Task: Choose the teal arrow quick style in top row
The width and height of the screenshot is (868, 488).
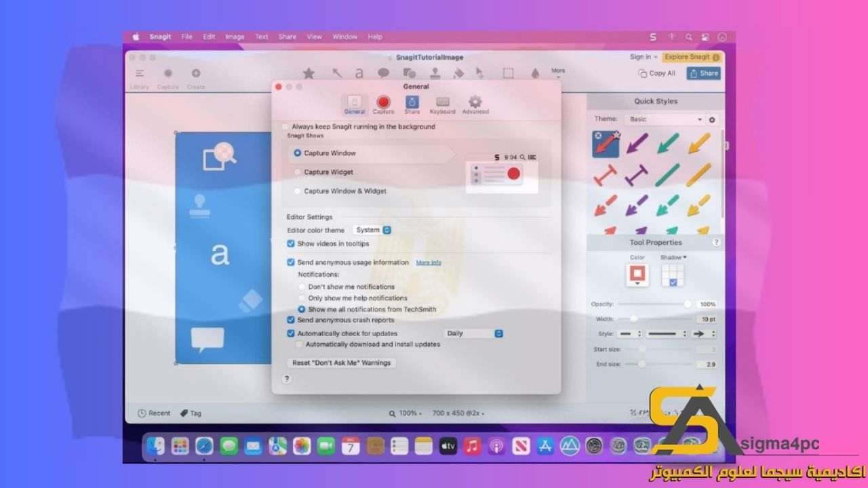Action: (668, 144)
